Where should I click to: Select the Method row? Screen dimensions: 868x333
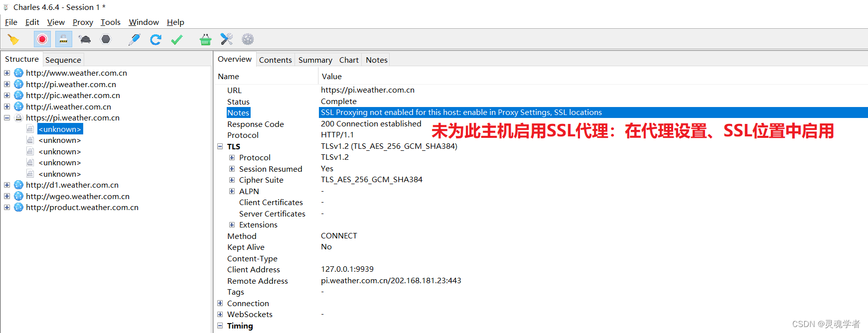(x=541, y=236)
